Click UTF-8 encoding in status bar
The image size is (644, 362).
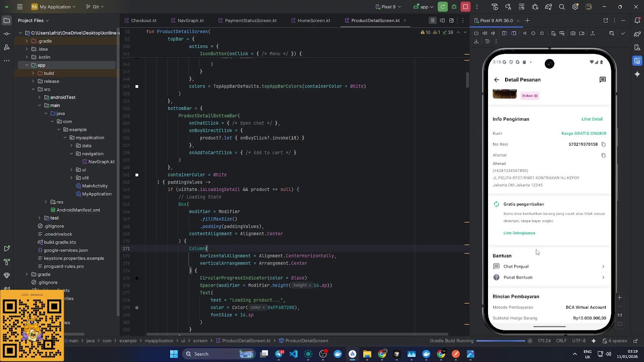(579, 341)
